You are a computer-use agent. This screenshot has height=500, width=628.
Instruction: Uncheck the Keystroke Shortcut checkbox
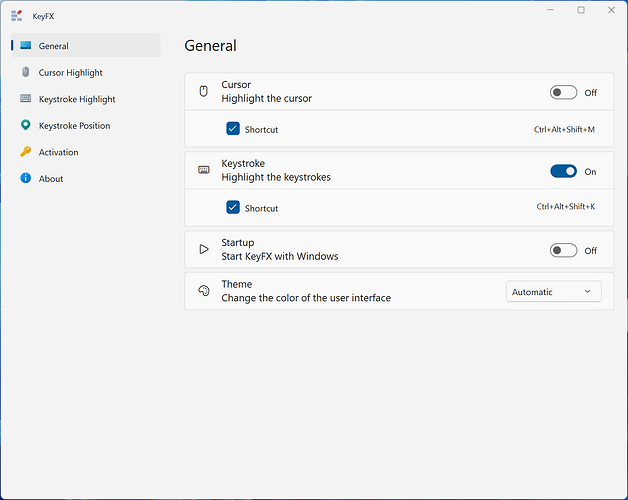pyautogui.click(x=233, y=208)
